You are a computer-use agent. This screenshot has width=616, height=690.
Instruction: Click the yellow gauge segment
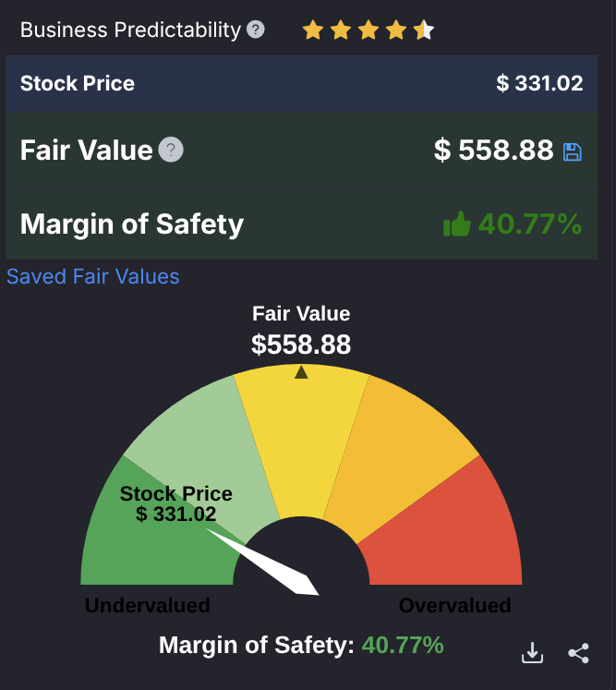(x=301, y=443)
